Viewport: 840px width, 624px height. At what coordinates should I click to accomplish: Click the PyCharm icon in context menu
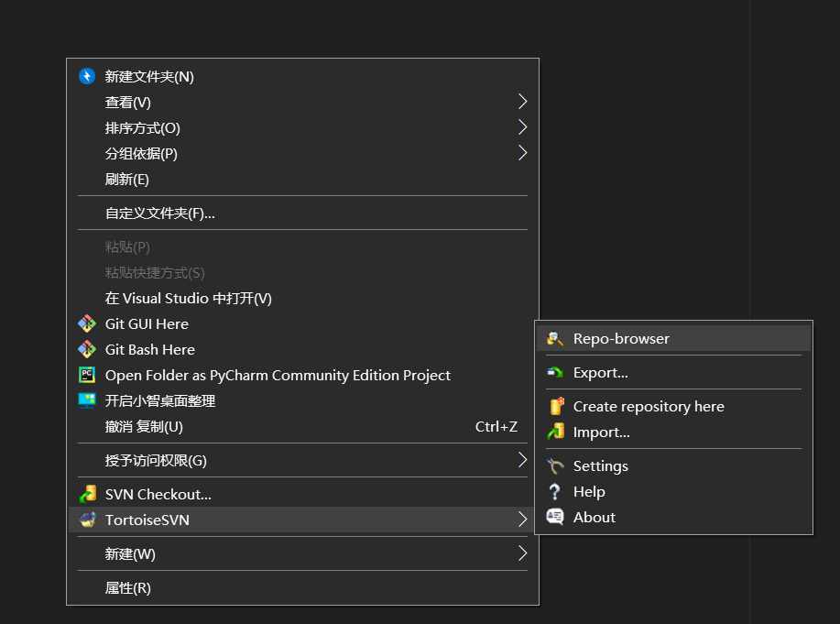click(87, 375)
